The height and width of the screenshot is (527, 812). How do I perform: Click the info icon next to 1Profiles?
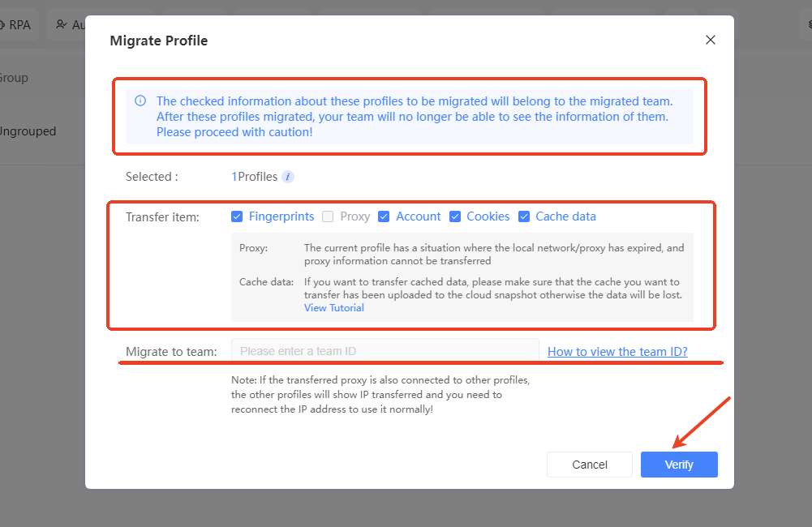pyautogui.click(x=288, y=177)
